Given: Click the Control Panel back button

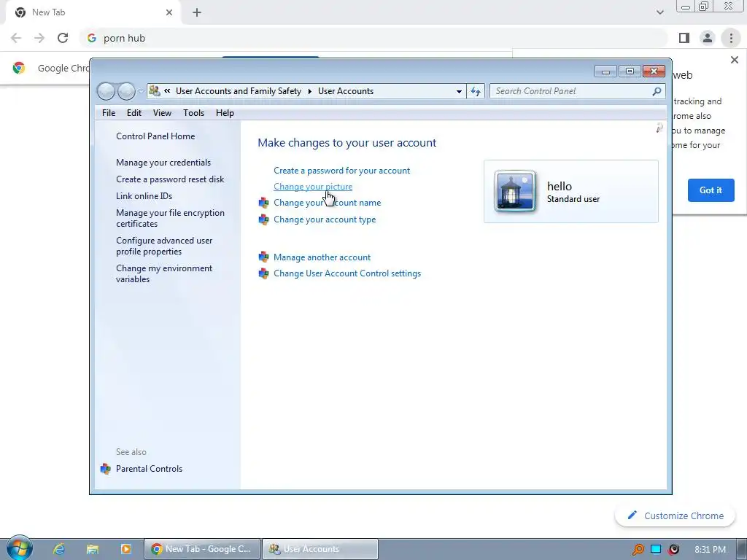Looking at the screenshot, I should 107,91.
